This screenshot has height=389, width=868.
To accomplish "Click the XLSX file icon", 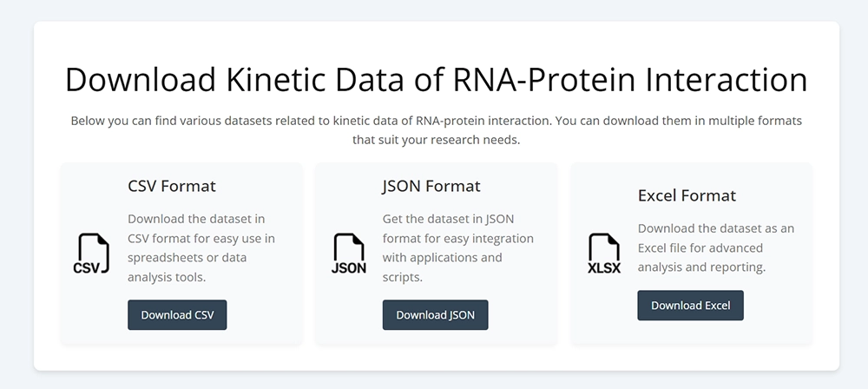I will 604,254.
